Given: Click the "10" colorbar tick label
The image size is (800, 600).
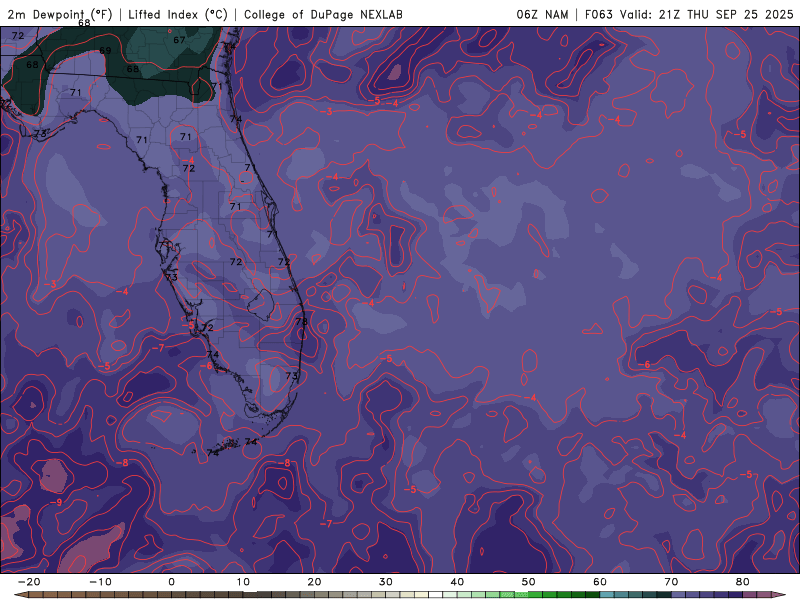Looking at the screenshot, I should (243, 582).
